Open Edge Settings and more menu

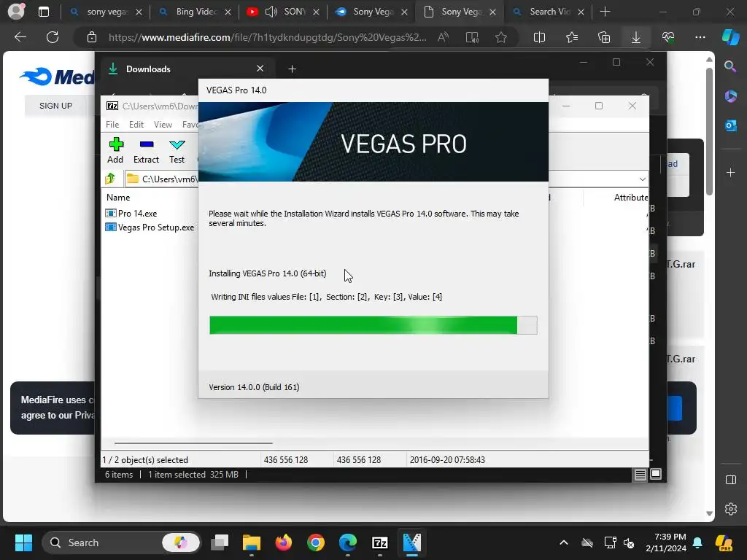pyautogui.click(x=700, y=37)
